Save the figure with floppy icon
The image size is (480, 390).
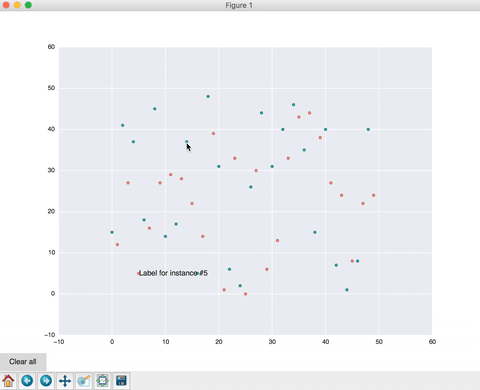121,380
